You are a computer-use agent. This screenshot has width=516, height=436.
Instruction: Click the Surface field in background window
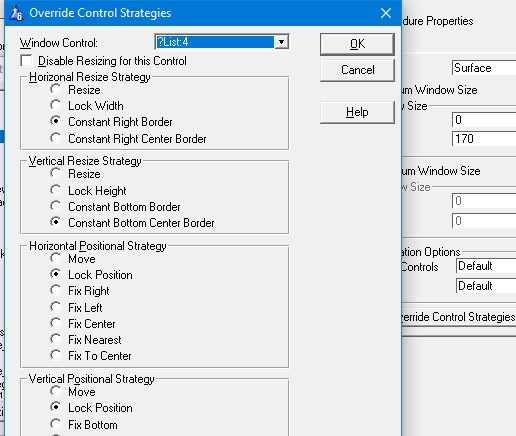[x=484, y=68]
